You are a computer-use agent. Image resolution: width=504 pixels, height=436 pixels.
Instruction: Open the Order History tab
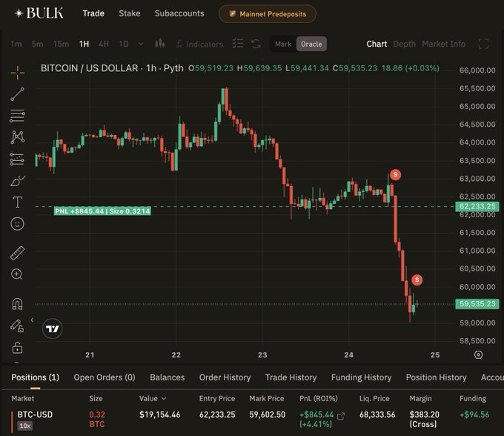tap(225, 377)
